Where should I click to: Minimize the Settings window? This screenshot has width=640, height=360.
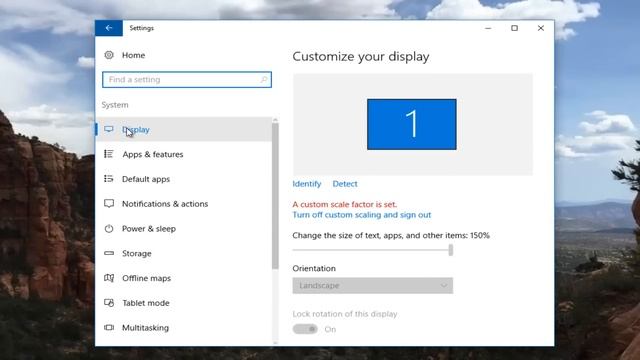click(x=488, y=28)
